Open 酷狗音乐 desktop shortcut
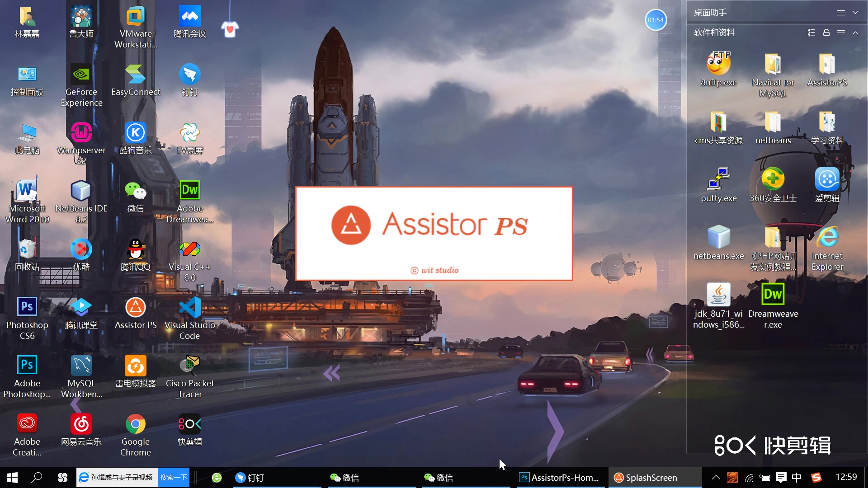 click(136, 138)
